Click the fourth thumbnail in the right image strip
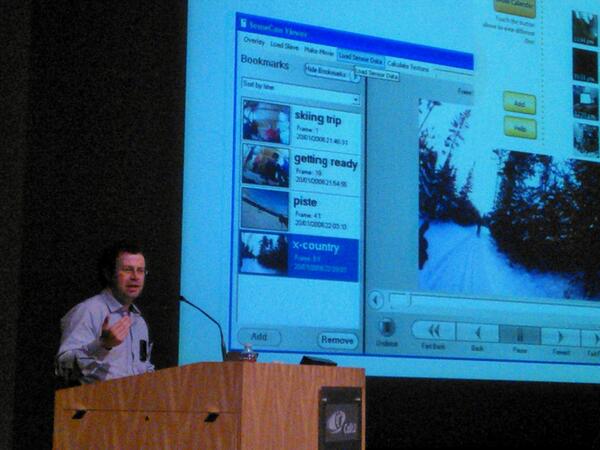The image size is (600, 450). [x=586, y=139]
